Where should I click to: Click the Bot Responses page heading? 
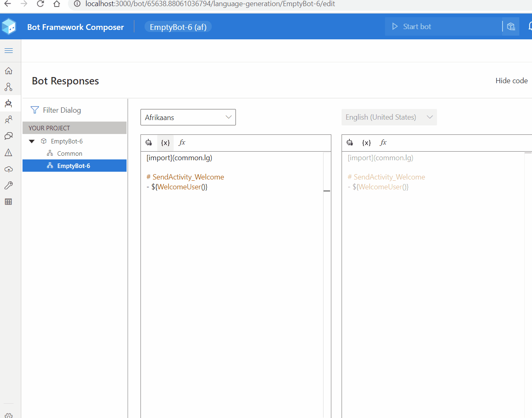click(66, 81)
